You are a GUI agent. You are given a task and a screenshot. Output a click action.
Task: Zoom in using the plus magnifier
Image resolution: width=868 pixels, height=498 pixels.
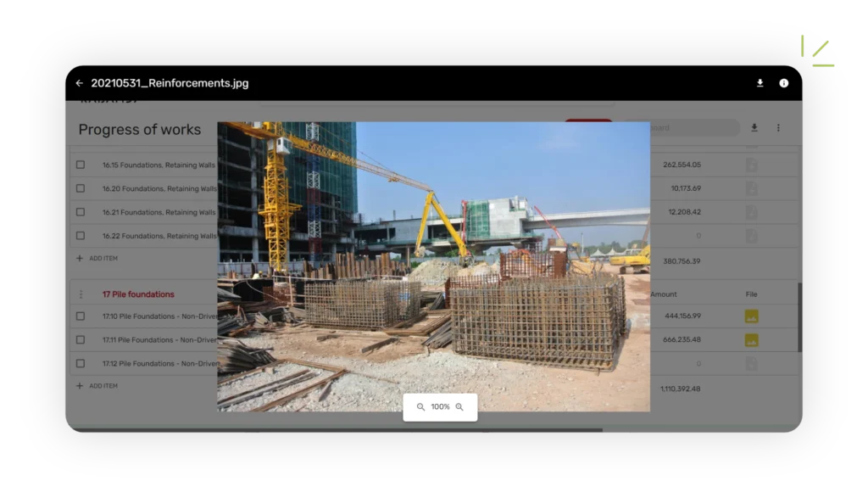pos(459,407)
